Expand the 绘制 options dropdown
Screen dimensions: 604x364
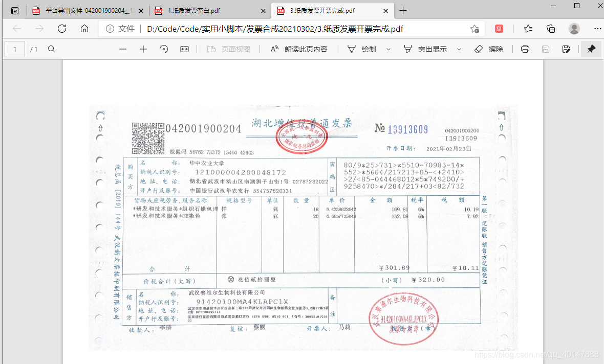[x=389, y=49]
